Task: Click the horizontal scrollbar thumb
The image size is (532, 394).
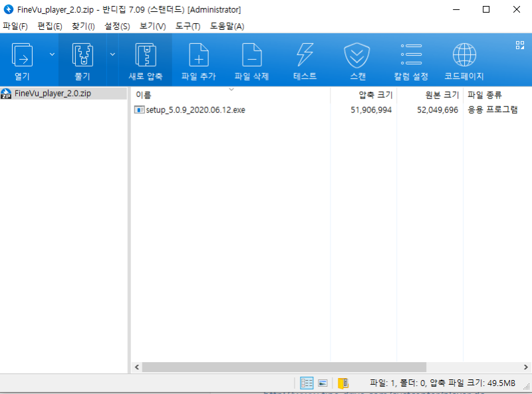Action: point(284,367)
